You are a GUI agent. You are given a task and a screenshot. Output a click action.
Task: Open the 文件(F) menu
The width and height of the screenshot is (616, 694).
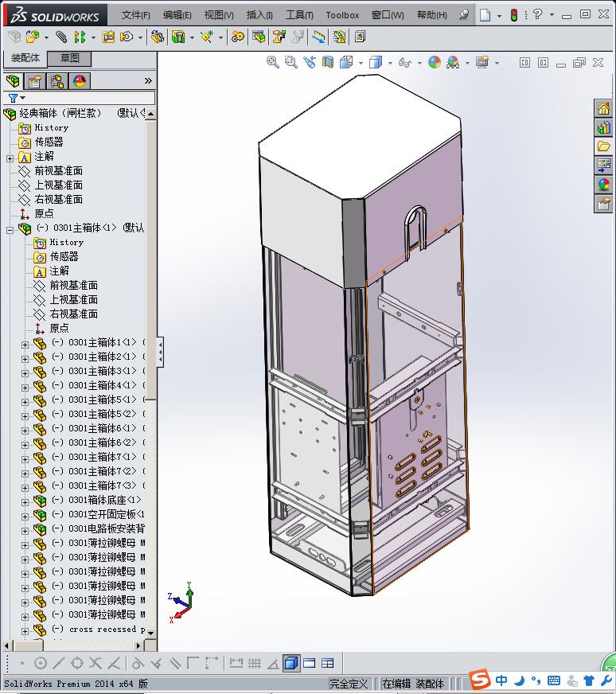click(x=136, y=15)
